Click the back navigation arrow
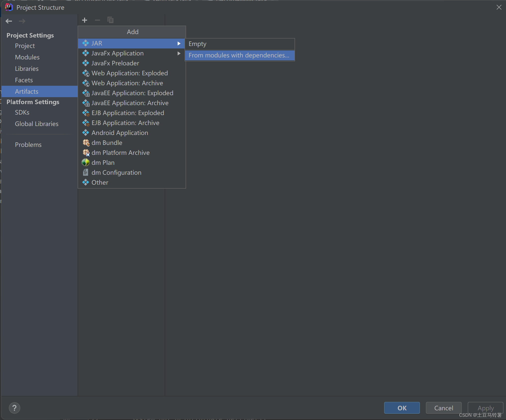 click(9, 21)
